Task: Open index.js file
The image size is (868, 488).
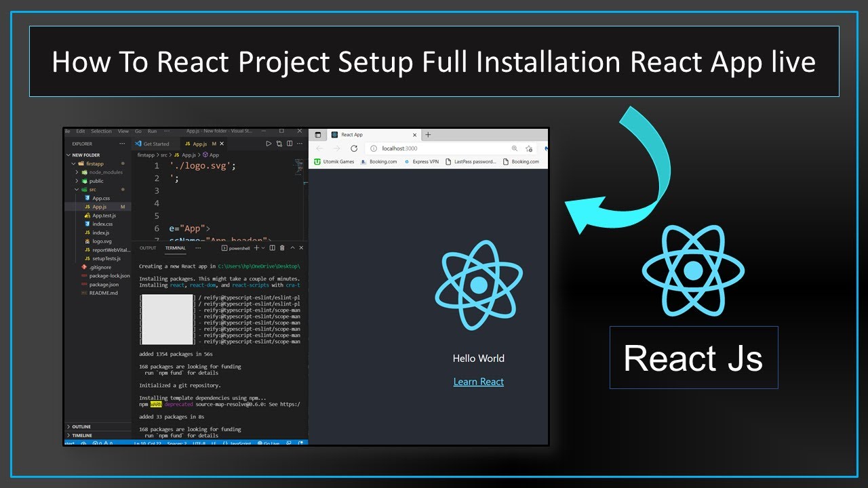Action: coord(98,232)
